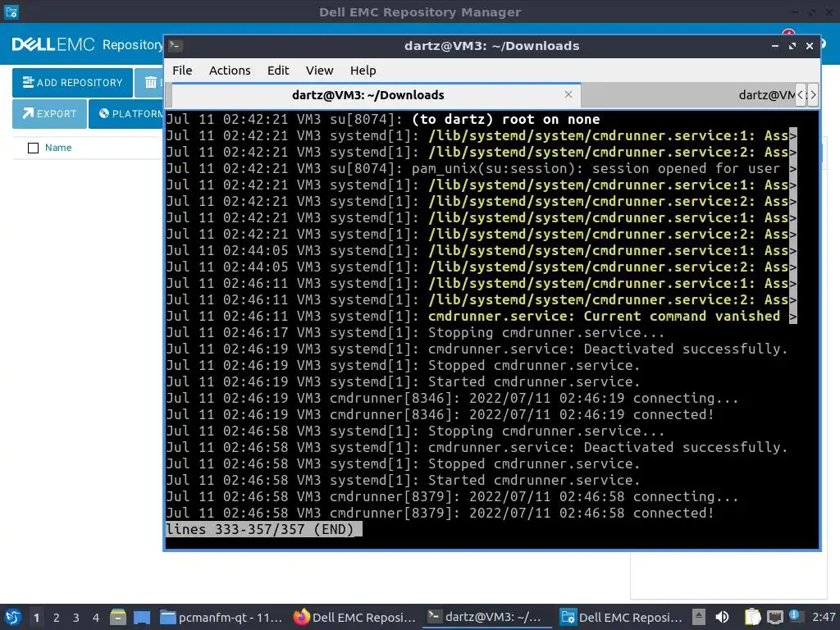
Task: Click the cmdrunner[8346] connecting... line
Action: 452,399
